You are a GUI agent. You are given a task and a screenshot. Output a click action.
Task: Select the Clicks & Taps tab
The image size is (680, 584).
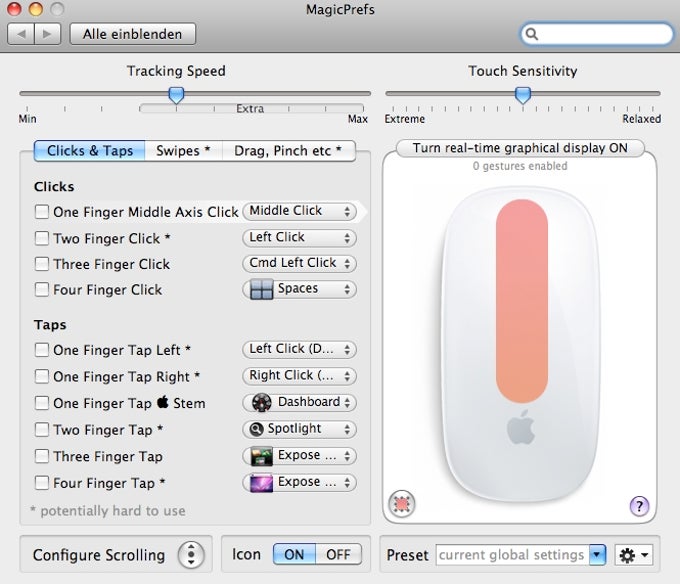(x=89, y=151)
